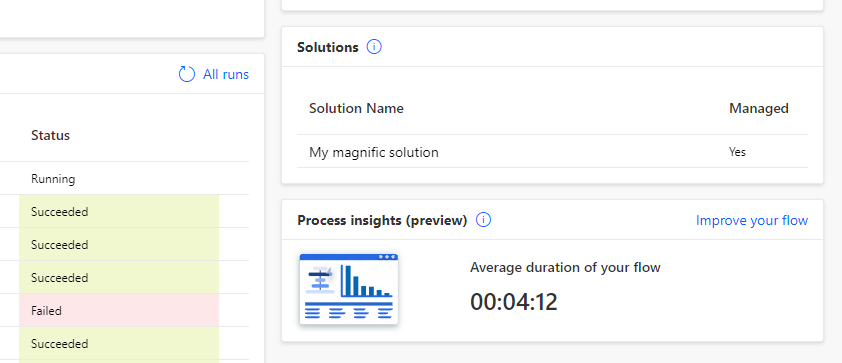Image resolution: width=842 pixels, height=363 pixels.
Task: Select the Running status run row
Action: coord(125,179)
